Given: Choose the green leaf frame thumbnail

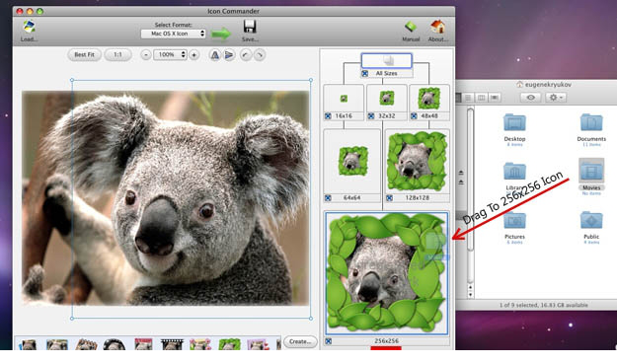Looking at the screenshot, I should tap(229, 344).
